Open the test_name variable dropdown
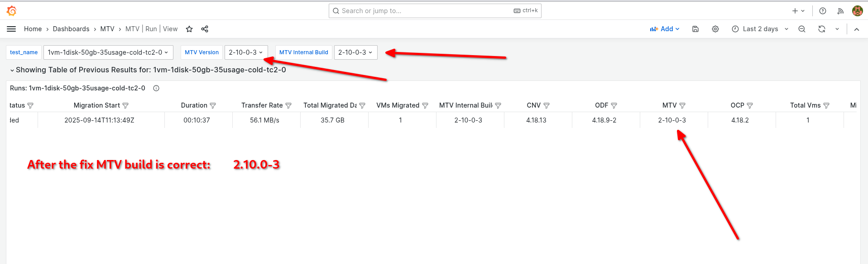The height and width of the screenshot is (264, 868). (x=108, y=52)
